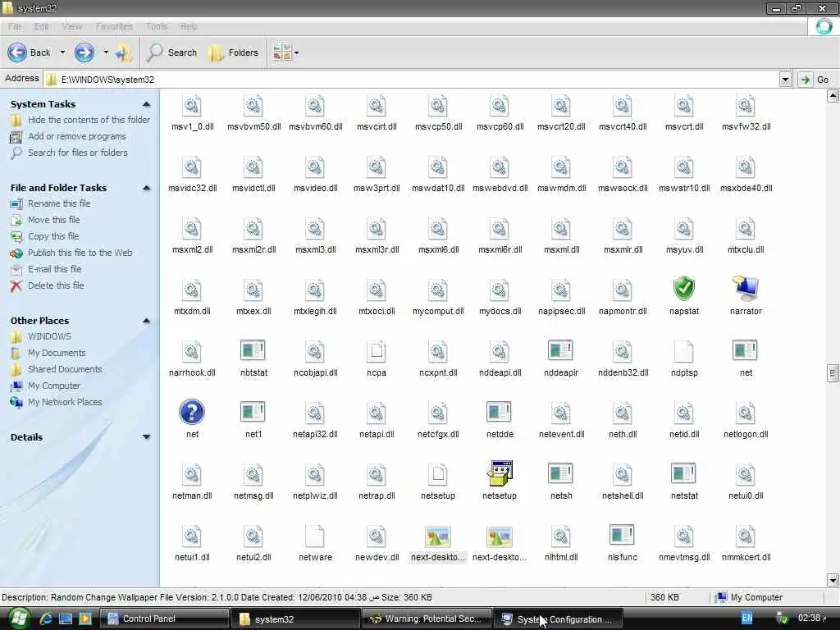840x630 pixels.
Task: Select the netdde executable icon
Action: (500, 412)
